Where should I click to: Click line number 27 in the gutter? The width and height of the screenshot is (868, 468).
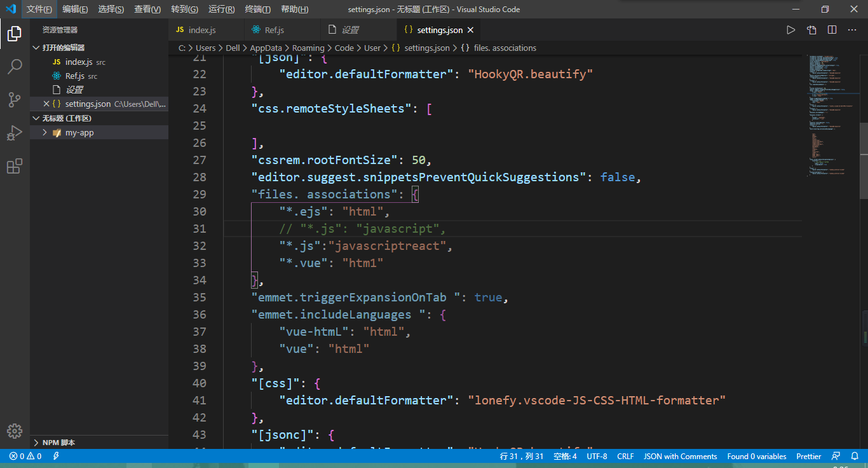pyautogui.click(x=200, y=160)
